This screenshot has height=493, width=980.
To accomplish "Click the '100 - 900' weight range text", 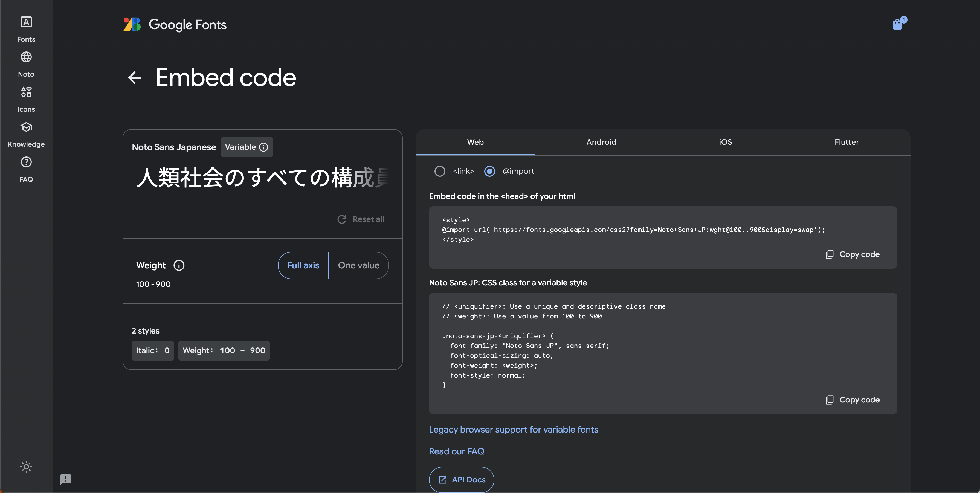I will click(153, 284).
